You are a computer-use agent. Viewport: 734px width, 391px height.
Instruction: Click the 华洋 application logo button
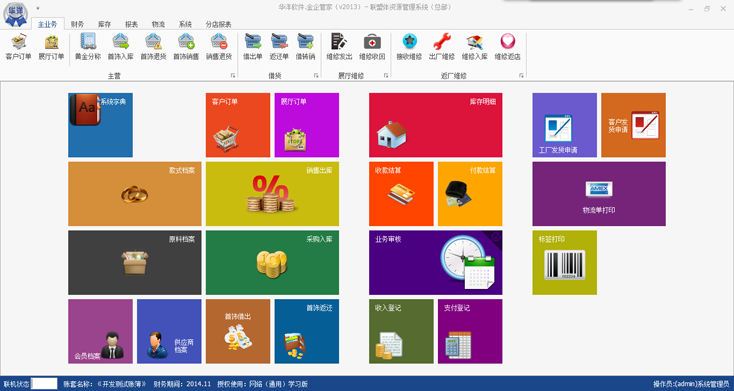coord(15,15)
